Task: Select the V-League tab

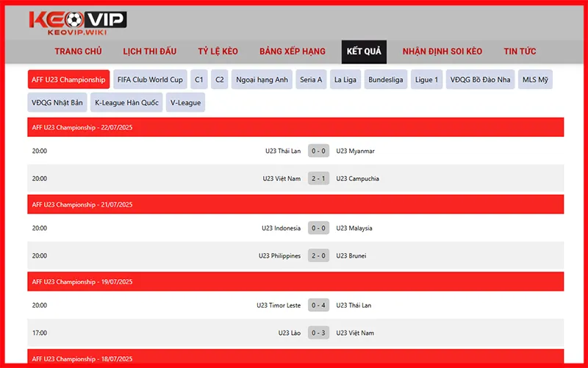Action: click(185, 102)
